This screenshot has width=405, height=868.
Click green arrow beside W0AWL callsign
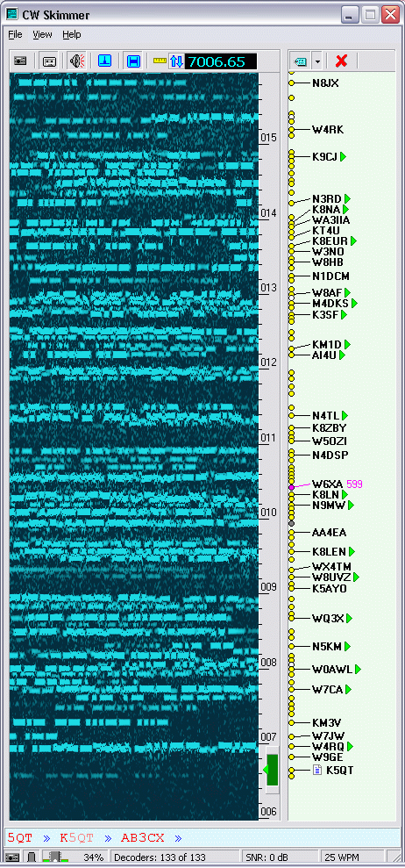pyautogui.click(x=358, y=670)
